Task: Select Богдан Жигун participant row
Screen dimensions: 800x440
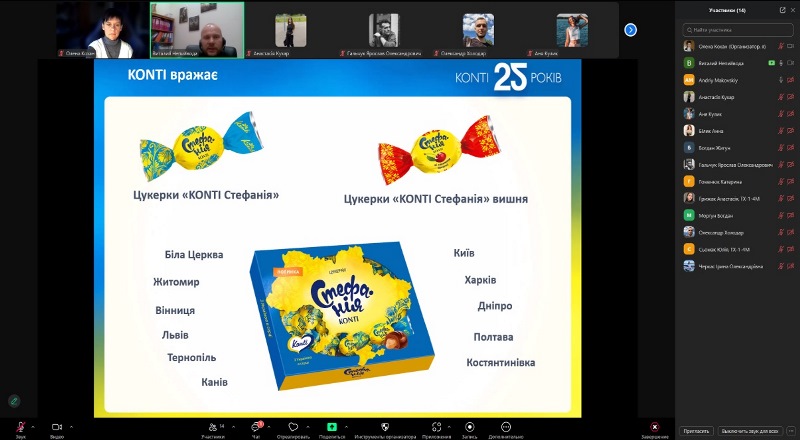Action: point(738,148)
